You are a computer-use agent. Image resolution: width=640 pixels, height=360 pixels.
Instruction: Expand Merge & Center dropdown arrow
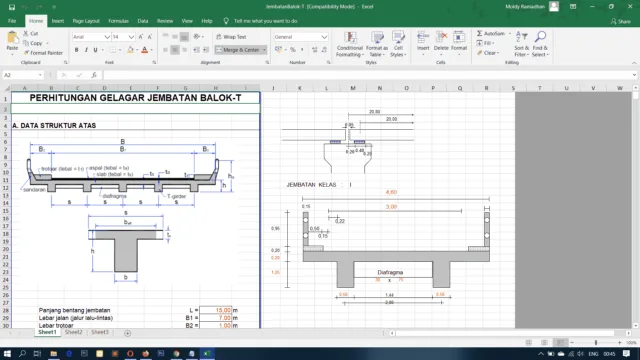[x=264, y=50]
